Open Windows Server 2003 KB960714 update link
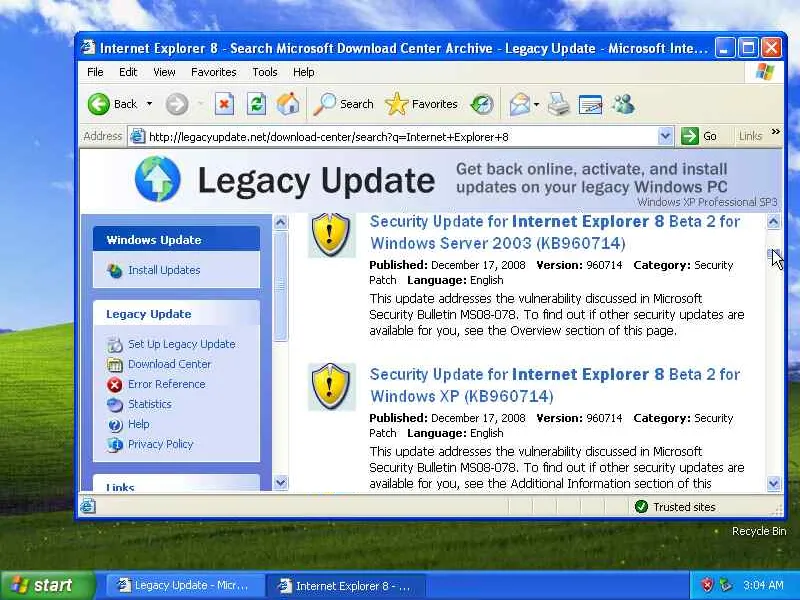Viewport: 800px width, 600px height. click(x=555, y=232)
